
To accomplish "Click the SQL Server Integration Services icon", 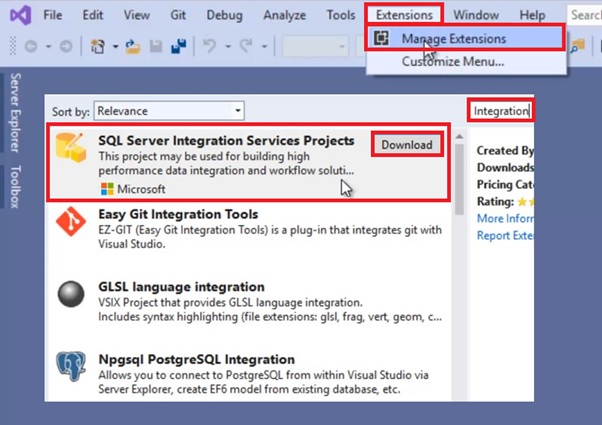I will pos(71,148).
